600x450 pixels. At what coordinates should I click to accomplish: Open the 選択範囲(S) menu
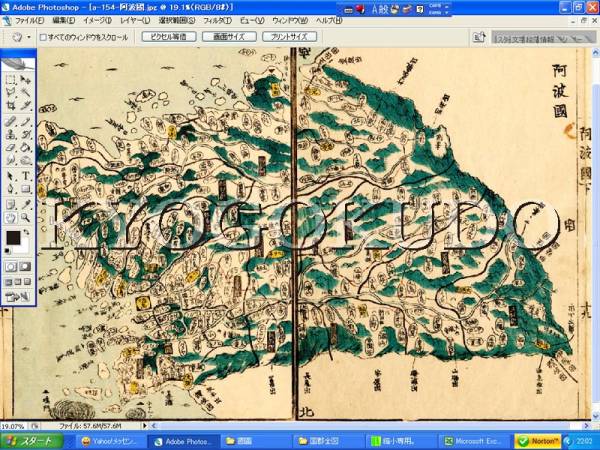pos(177,21)
